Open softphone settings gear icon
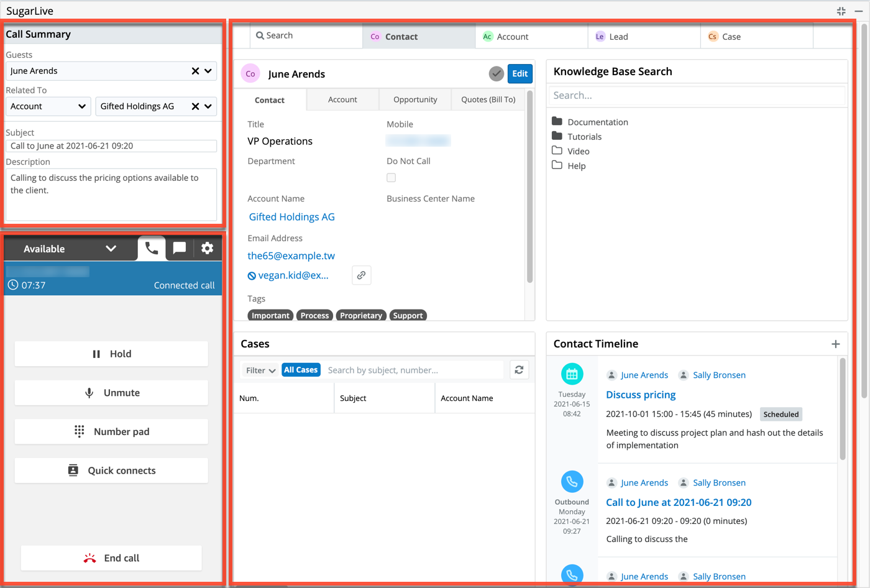870x588 pixels. coord(207,249)
